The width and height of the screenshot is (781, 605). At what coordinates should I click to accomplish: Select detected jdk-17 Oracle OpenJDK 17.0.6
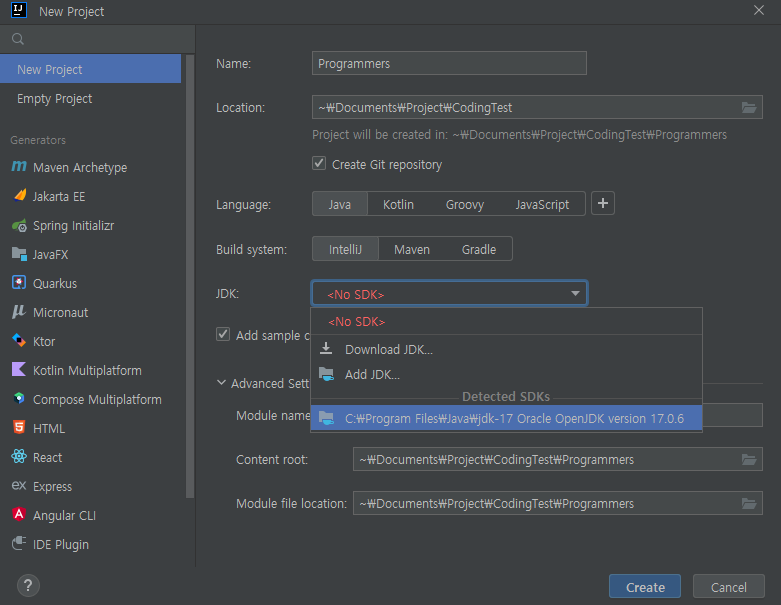506,418
